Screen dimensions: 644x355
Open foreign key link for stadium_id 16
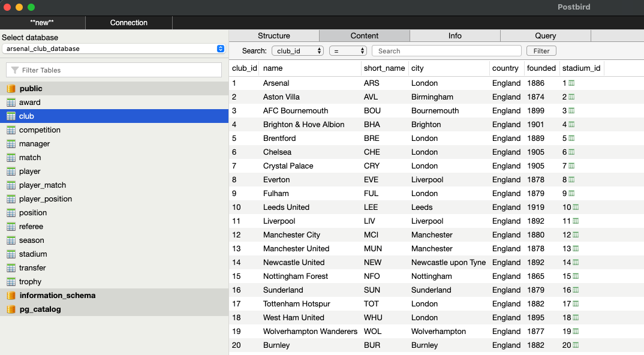pos(576,290)
